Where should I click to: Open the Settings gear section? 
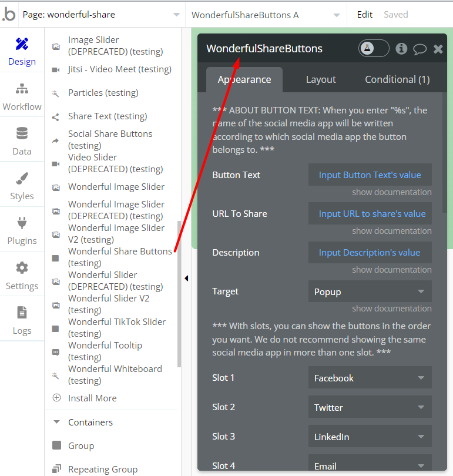22,276
